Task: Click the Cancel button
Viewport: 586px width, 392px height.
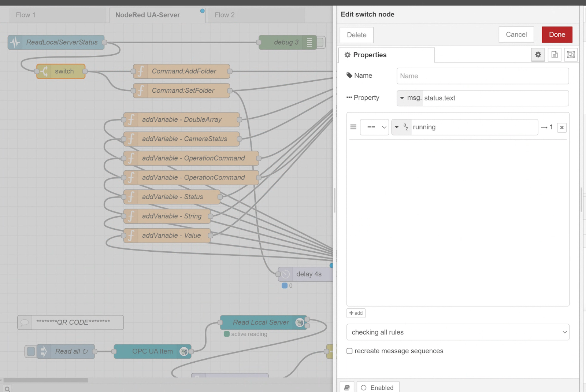Action: coord(516,34)
